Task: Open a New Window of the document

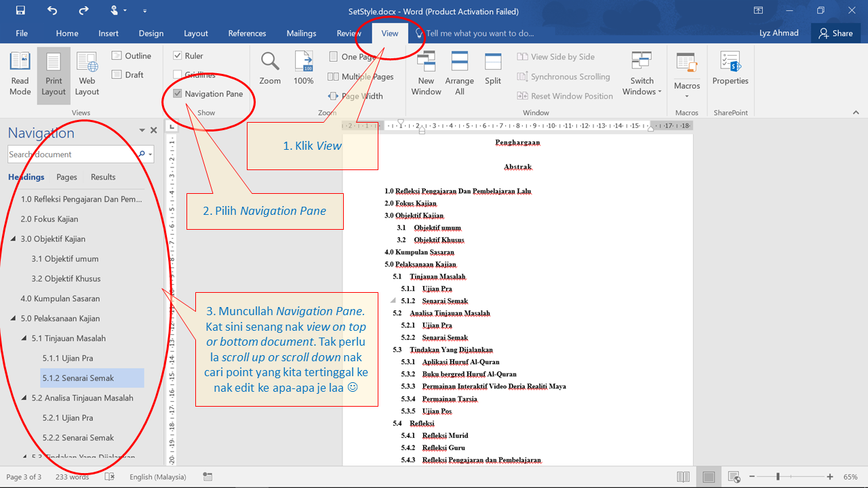Action: click(x=426, y=71)
